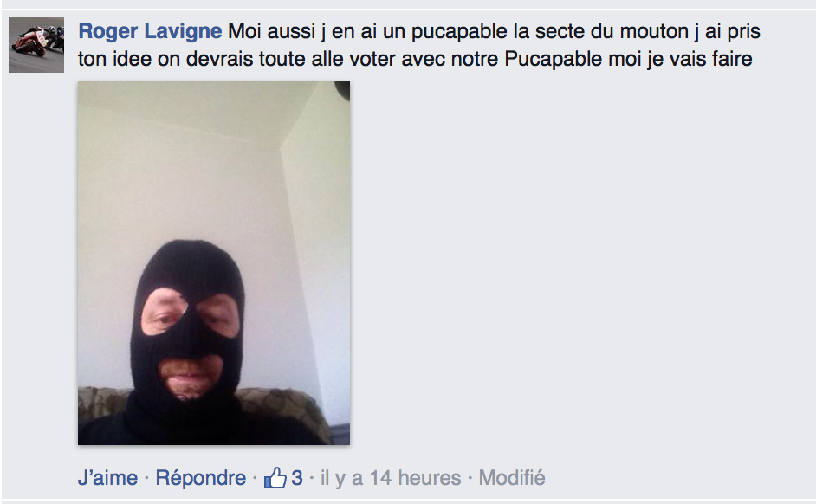View who liked via the 3 count

click(x=296, y=477)
